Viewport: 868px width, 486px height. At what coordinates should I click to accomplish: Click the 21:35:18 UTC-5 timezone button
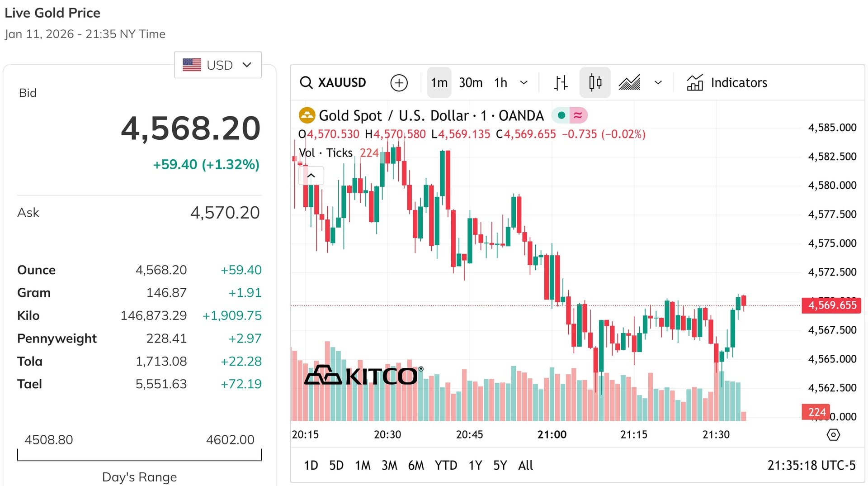point(811,465)
